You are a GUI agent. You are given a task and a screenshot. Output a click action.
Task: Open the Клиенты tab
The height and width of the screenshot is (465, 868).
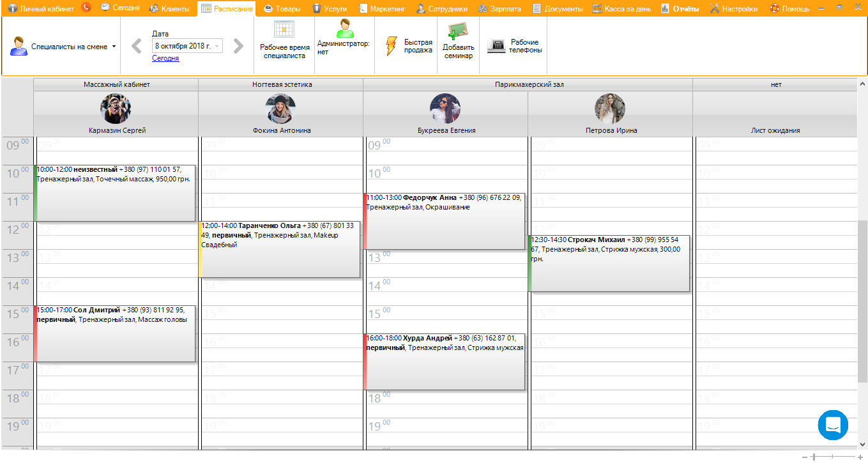tap(169, 9)
